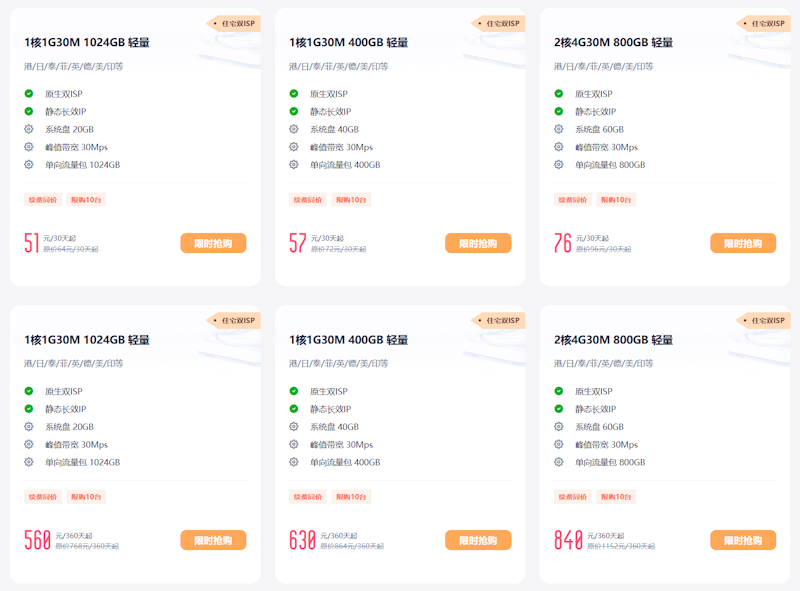Click gear icon beside 系统盘 60GB in 840元 card
Viewport: 800px width, 591px height.
click(559, 426)
